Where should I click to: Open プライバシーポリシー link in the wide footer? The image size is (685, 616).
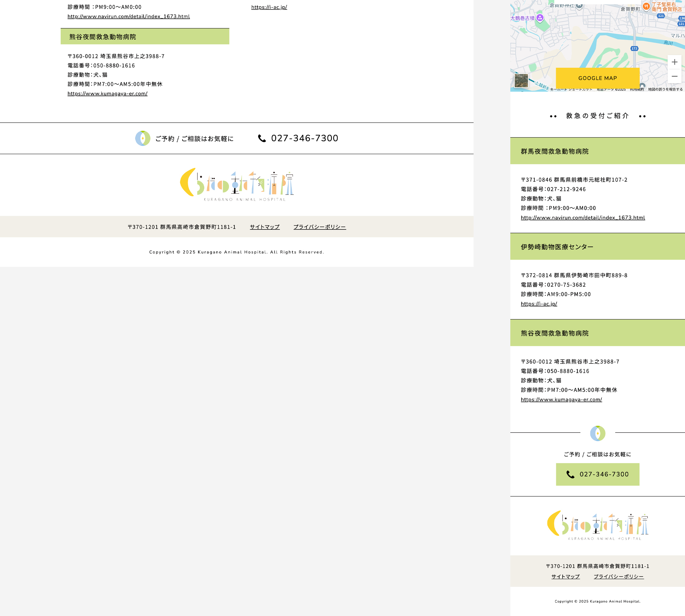pyautogui.click(x=319, y=227)
